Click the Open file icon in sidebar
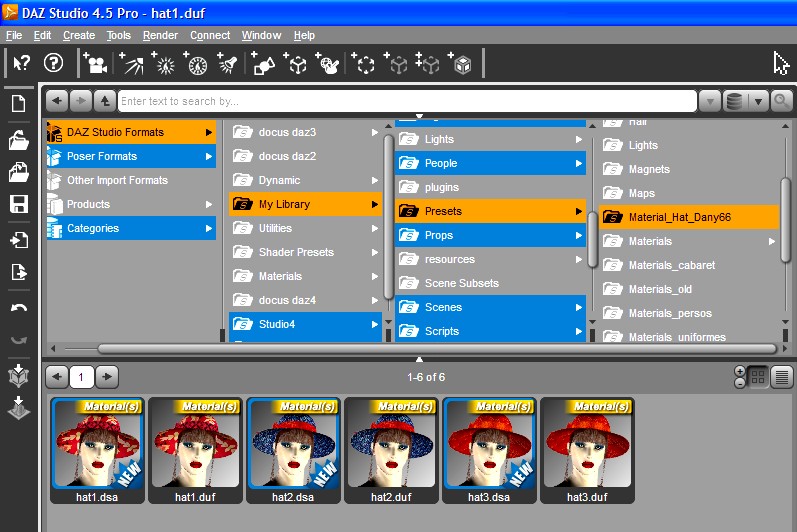797x532 pixels. [19, 140]
